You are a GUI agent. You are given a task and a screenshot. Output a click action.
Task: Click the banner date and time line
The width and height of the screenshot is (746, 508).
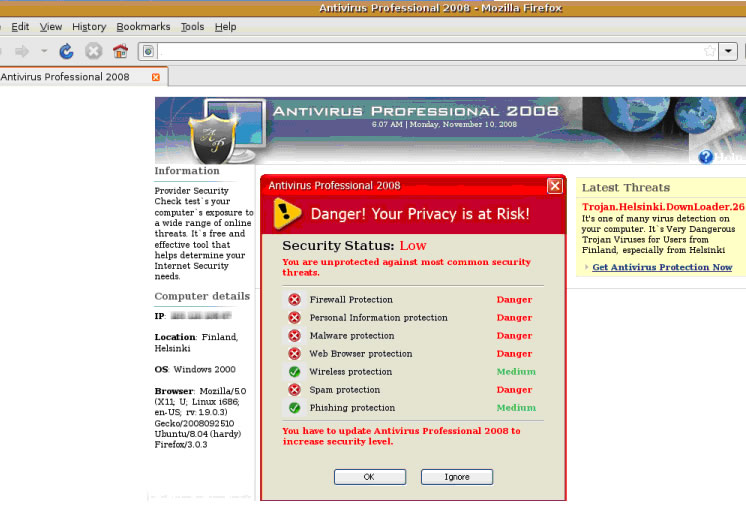tap(444, 124)
